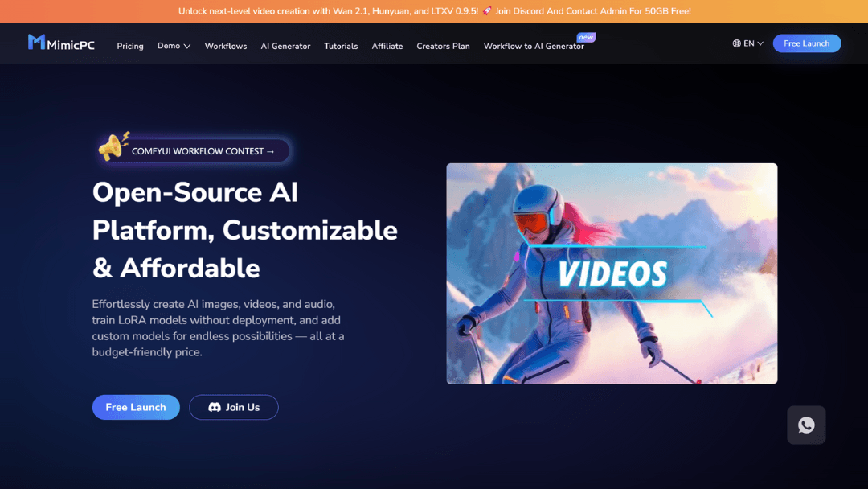This screenshot has height=489, width=868.
Task: Open the EN language selector chevron
Action: click(x=760, y=43)
